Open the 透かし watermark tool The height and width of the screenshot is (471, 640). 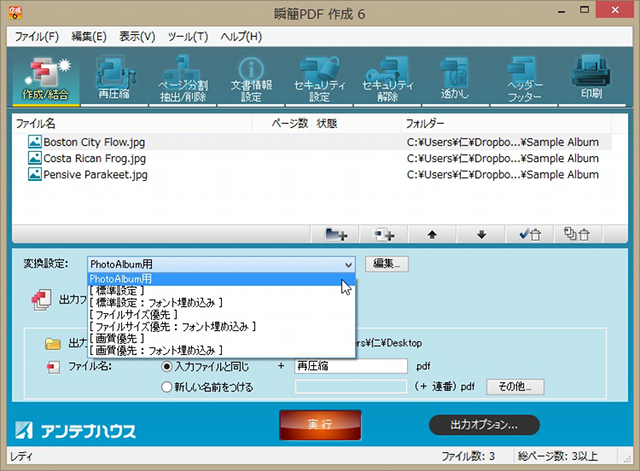click(456, 78)
